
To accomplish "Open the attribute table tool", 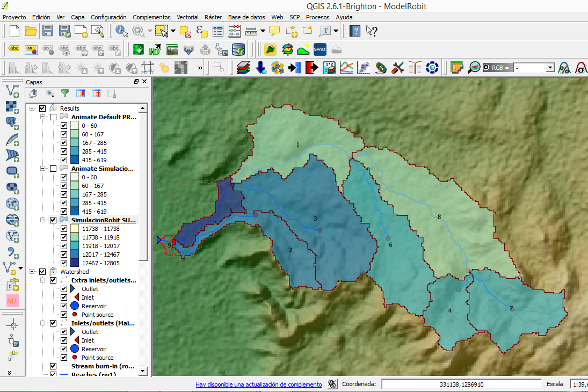I will pyautogui.click(x=216, y=31).
